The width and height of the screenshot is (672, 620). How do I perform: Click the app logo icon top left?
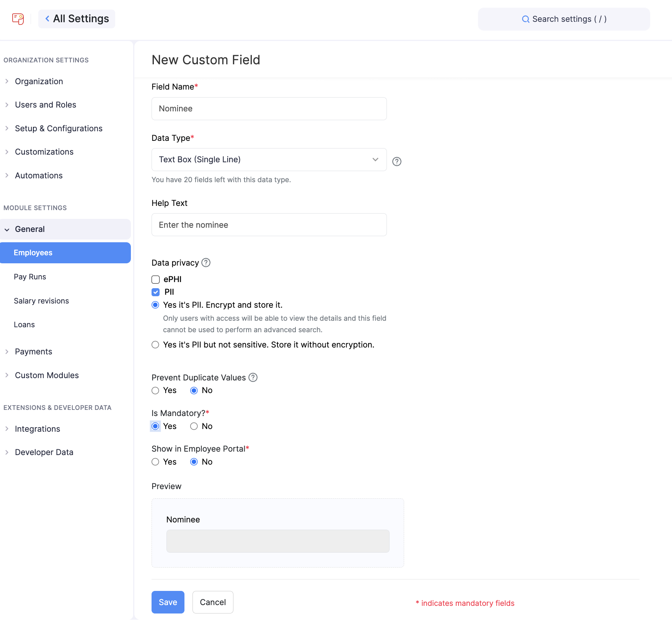(18, 19)
